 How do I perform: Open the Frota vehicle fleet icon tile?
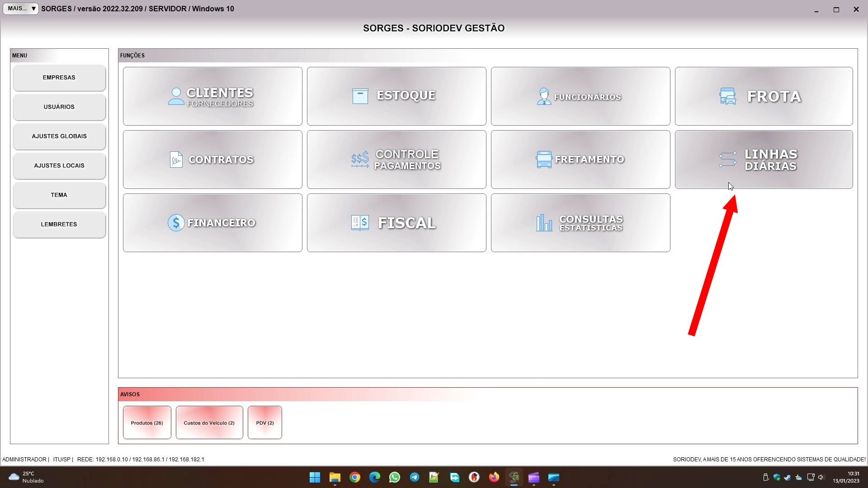pyautogui.click(x=727, y=96)
